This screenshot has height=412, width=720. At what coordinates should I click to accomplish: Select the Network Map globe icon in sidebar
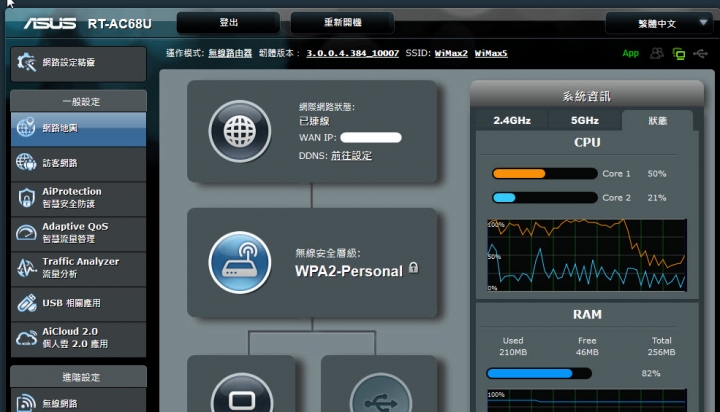coord(26,127)
